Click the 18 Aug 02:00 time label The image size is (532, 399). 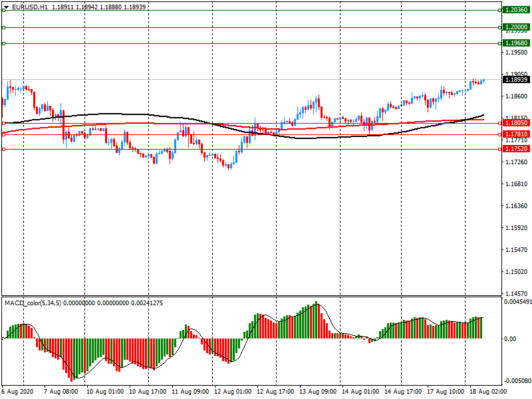(488, 392)
